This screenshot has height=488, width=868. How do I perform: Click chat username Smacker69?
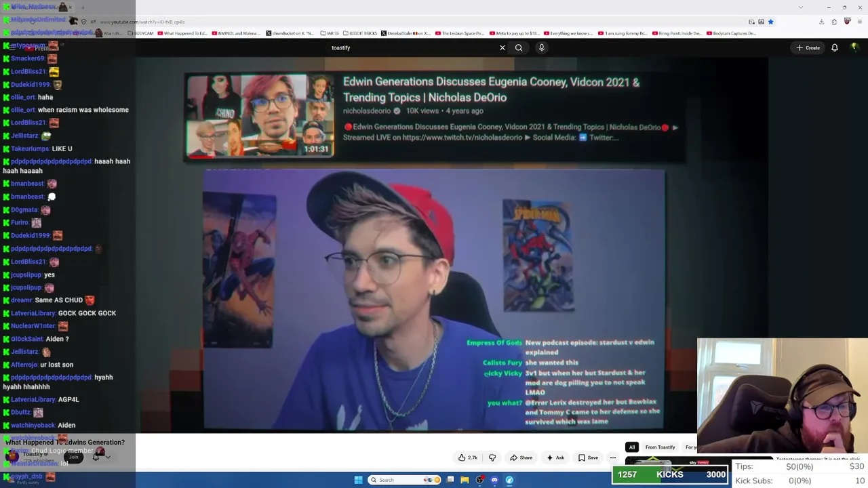coord(28,58)
